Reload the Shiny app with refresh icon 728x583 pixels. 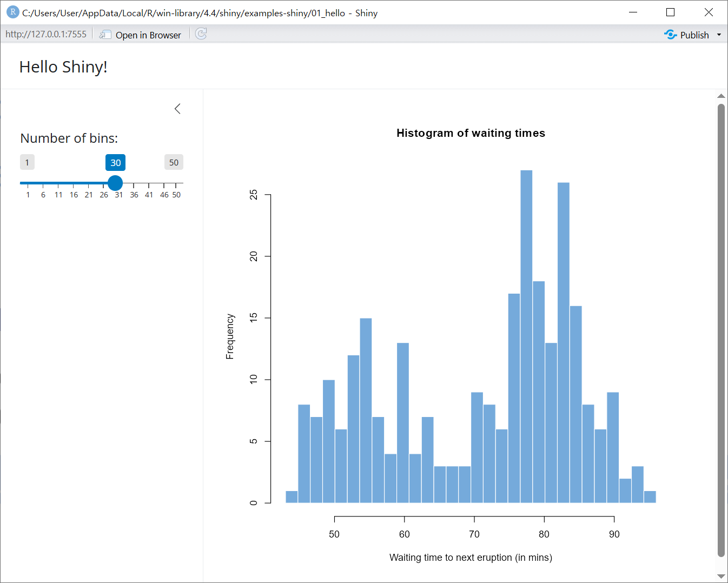[x=201, y=34]
